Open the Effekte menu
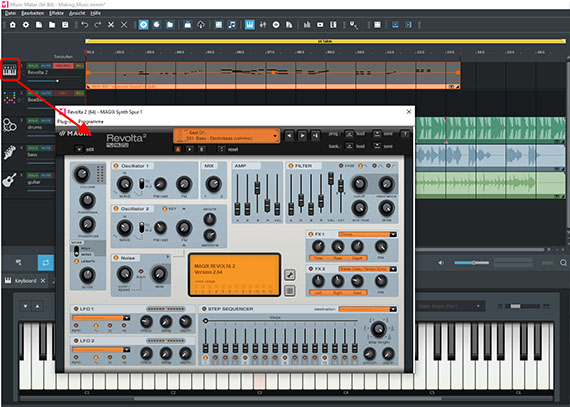The height and width of the screenshot is (407, 570). point(56,13)
